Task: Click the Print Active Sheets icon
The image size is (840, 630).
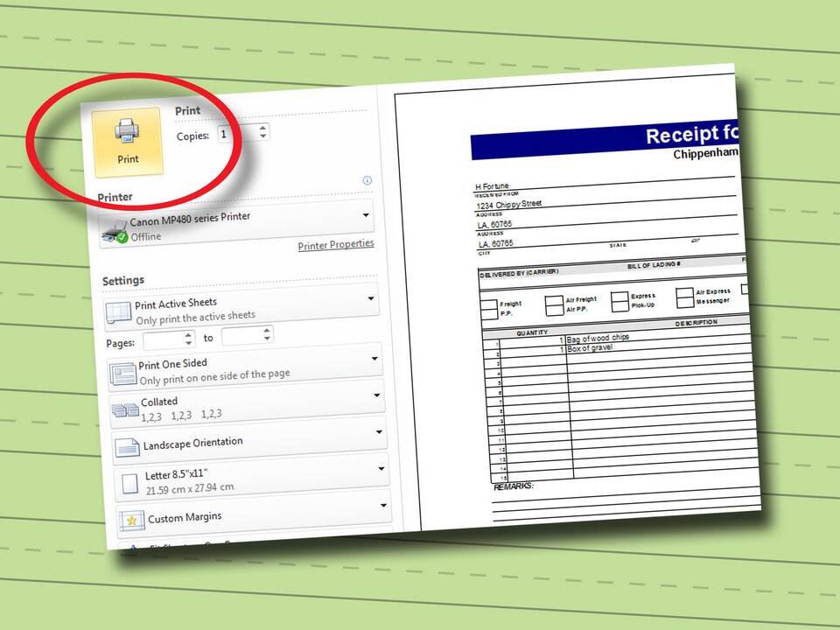Action: coord(118,312)
